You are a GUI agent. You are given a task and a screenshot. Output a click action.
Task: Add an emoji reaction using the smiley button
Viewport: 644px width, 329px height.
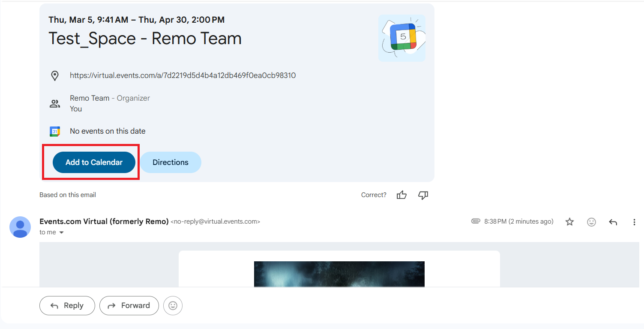coord(173,305)
